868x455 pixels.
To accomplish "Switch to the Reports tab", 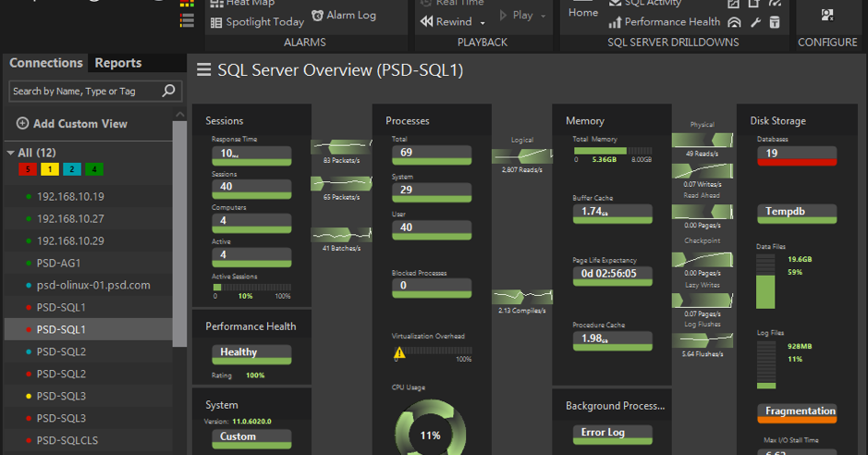I will (118, 63).
